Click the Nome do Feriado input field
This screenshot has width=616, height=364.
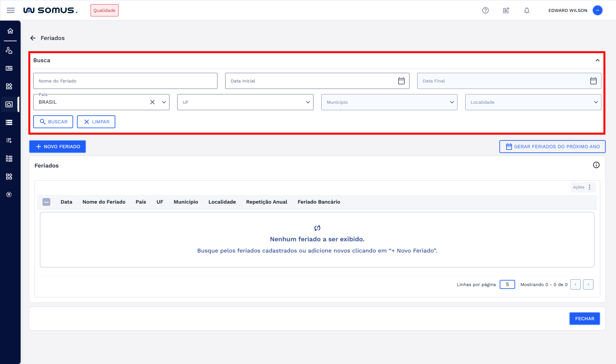tap(125, 81)
